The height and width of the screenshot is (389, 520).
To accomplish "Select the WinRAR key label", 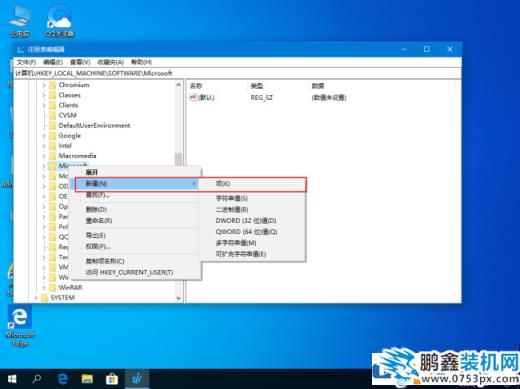I will [x=70, y=287].
